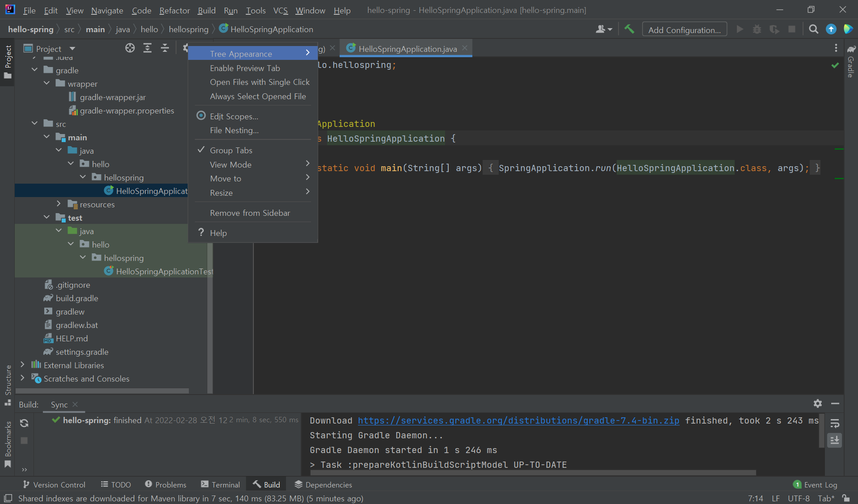Click the Add Configuration button

[684, 30]
